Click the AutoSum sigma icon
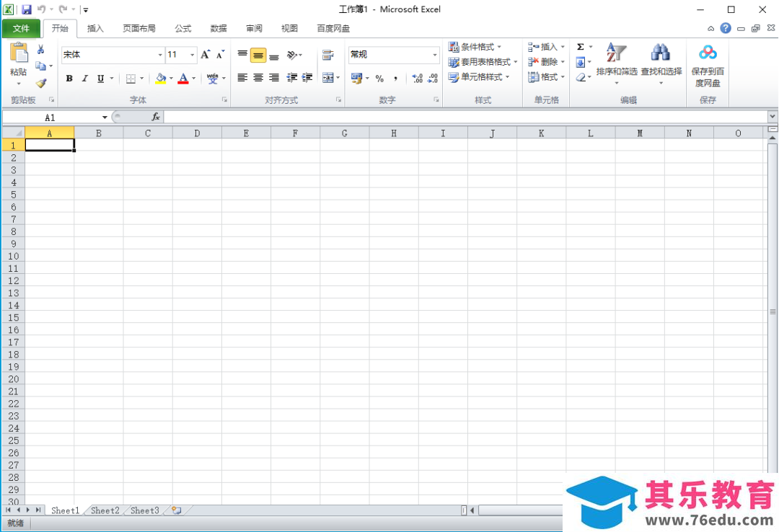The height and width of the screenshot is (532, 779). pyautogui.click(x=580, y=47)
